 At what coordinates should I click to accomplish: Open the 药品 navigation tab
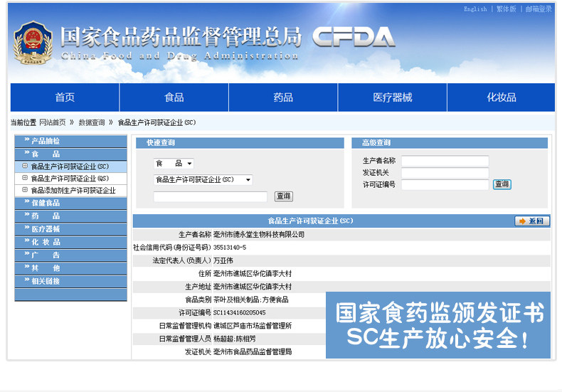pyautogui.click(x=283, y=97)
